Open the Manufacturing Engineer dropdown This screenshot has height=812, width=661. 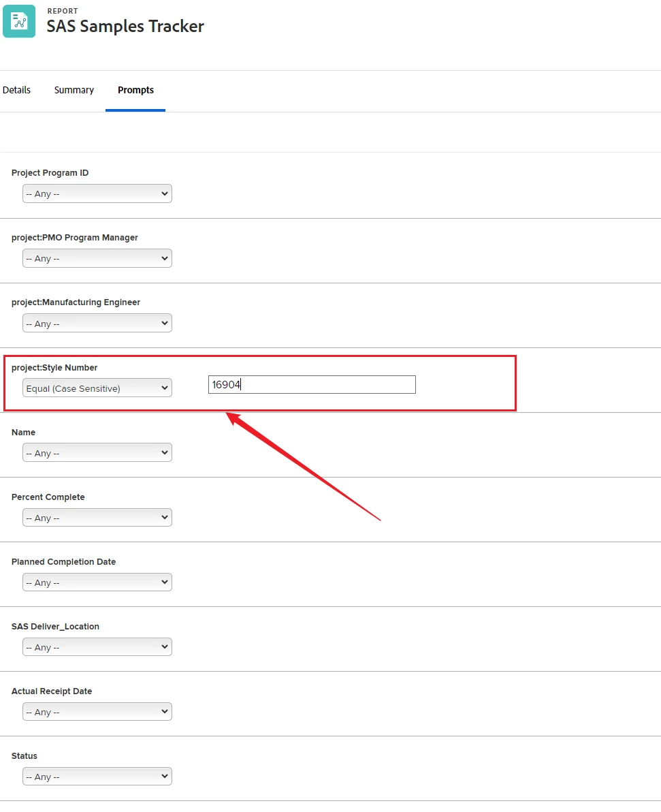97,323
